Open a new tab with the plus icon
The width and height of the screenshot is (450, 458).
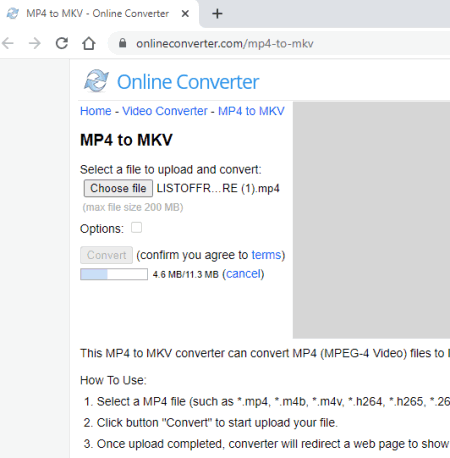[217, 14]
